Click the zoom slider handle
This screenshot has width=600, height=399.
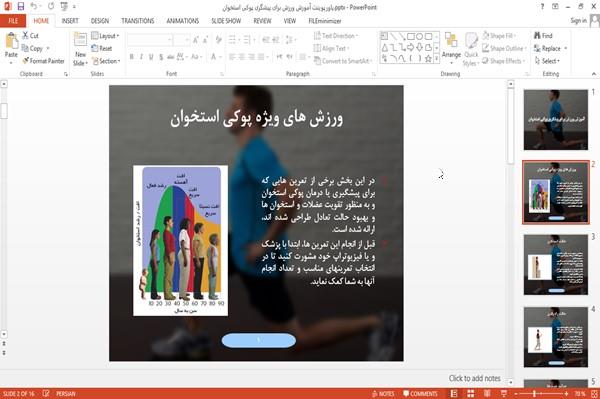[534, 394]
